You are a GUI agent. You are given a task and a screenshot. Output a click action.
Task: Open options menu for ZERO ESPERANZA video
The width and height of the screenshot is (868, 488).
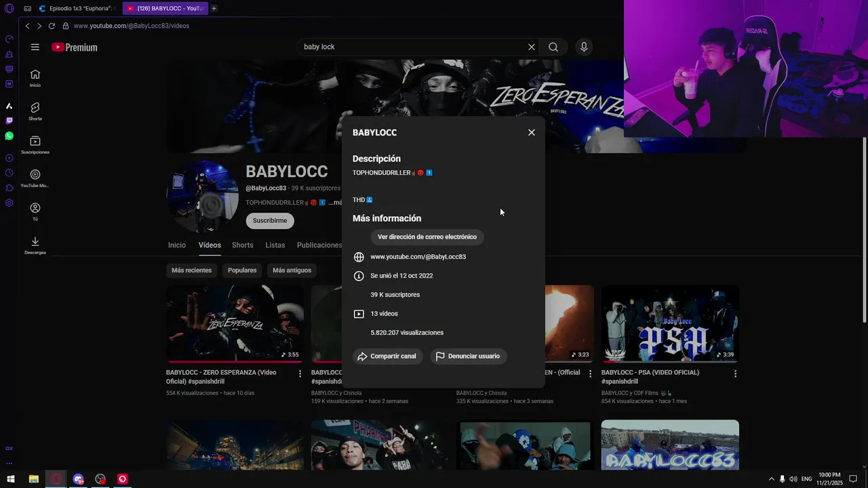300,373
